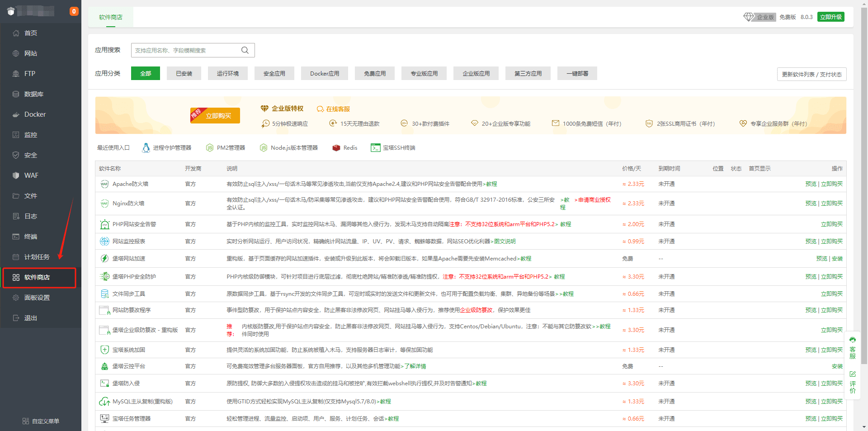This screenshot has height=431, width=868.
Task: Click the 客服 support icon
Action: (852, 348)
